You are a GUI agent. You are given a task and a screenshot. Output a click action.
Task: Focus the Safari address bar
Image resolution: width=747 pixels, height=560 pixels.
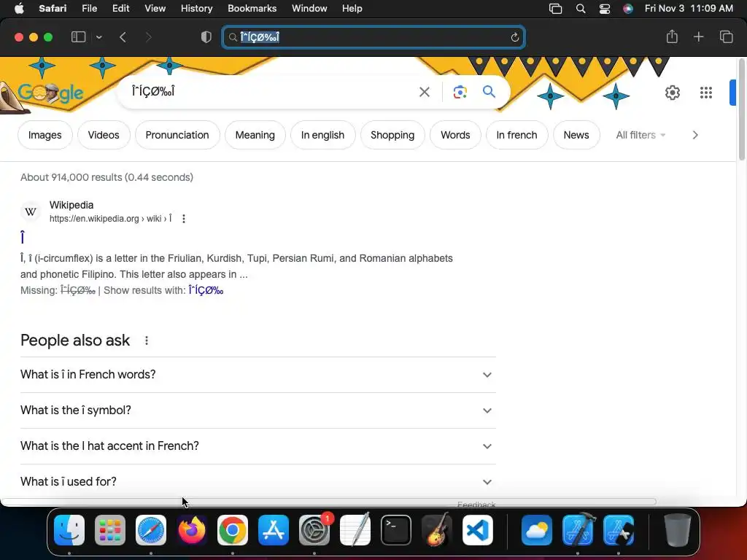(373, 37)
